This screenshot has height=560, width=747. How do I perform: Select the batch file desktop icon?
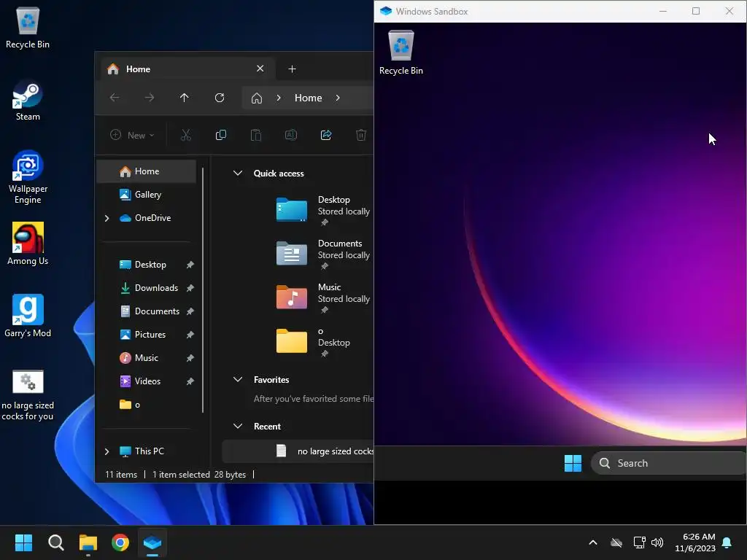click(x=28, y=395)
